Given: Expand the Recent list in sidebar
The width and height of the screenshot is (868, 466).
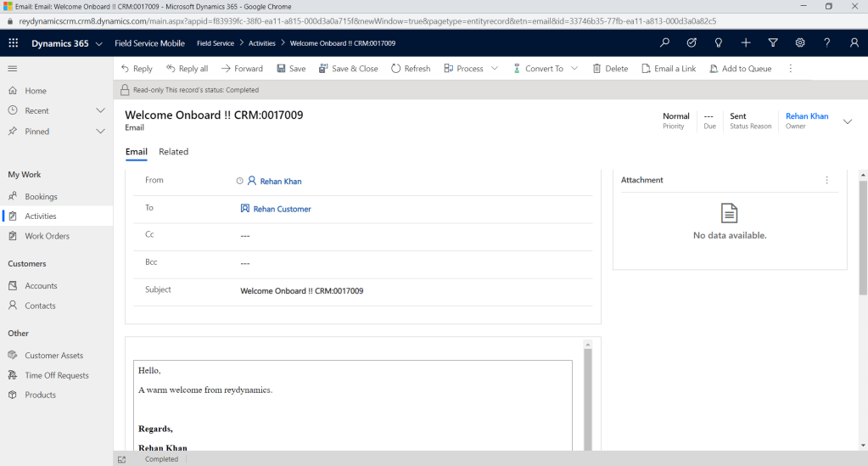Looking at the screenshot, I should [x=100, y=111].
